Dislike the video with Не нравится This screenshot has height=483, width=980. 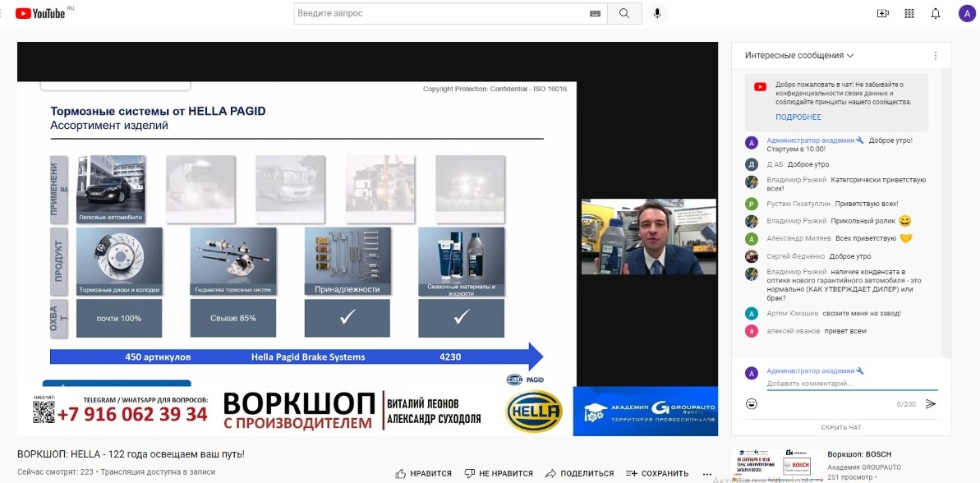pos(499,473)
